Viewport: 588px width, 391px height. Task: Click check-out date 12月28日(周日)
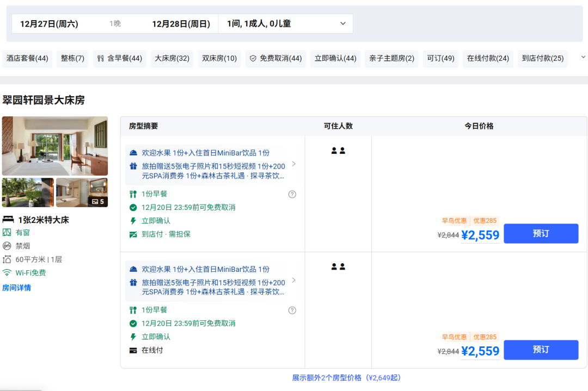click(181, 23)
